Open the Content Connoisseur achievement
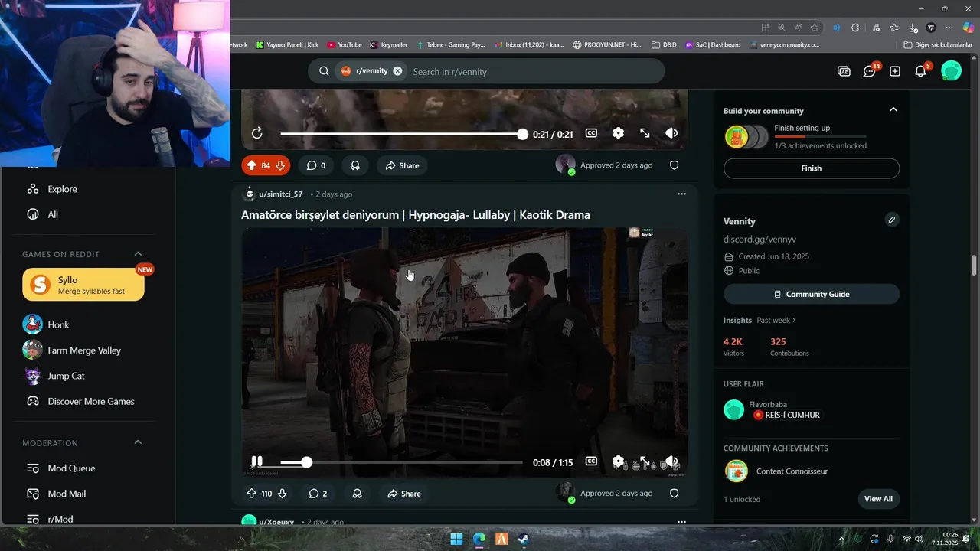Screen dimensions: 980x551 tap(792, 471)
